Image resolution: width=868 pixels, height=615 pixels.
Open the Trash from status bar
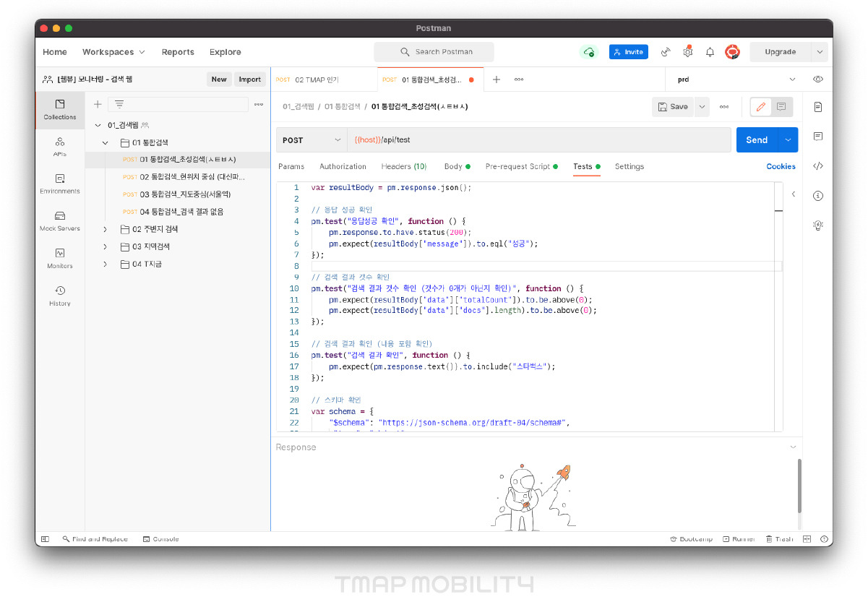tap(779, 539)
